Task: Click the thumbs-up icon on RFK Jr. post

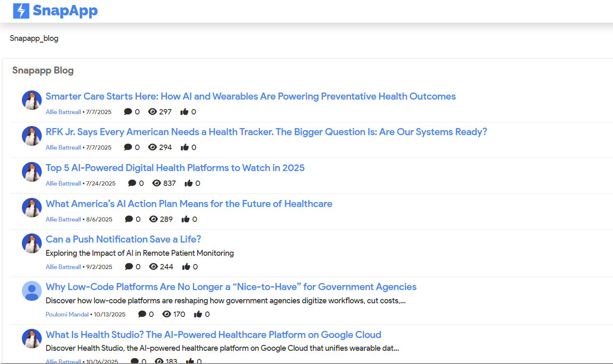Action: (185, 147)
